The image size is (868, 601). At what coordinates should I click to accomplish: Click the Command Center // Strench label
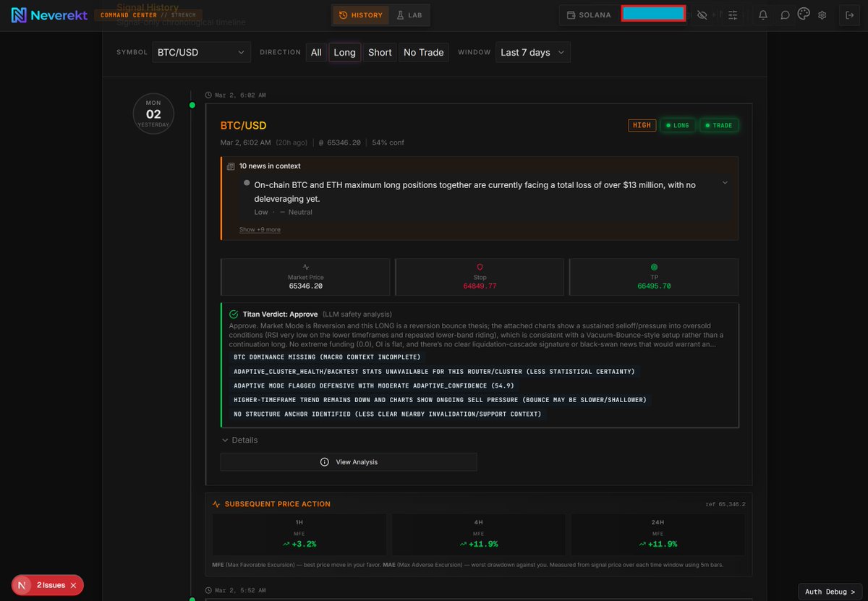click(x=148, y=14)
